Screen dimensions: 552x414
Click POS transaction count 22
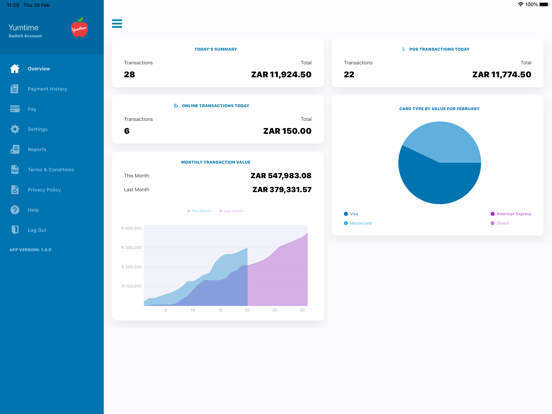349,75
